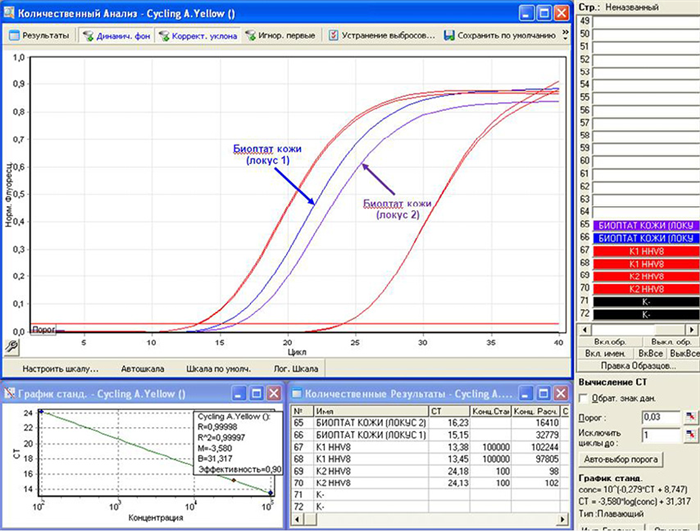
Task: Click the Результаты toolbar button
Action: [x=40, y=35]
